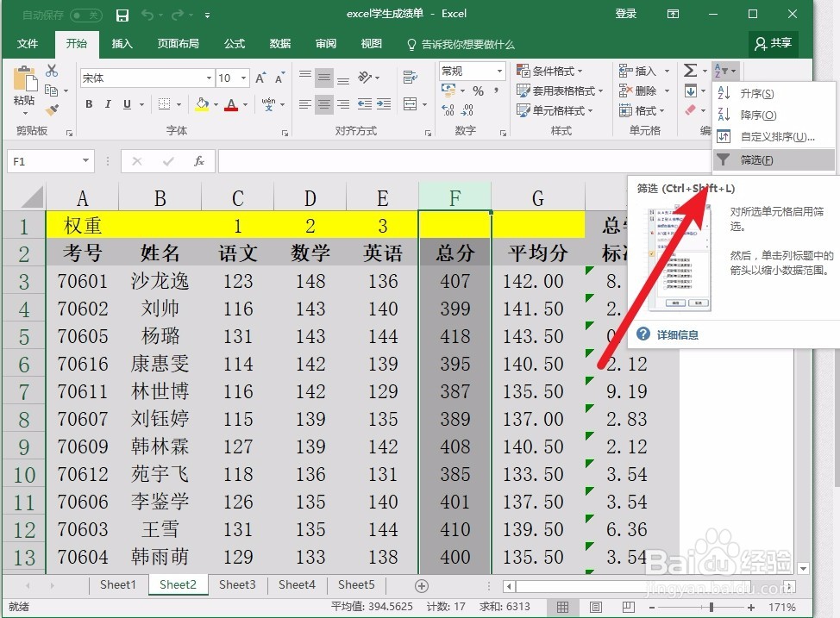Screen dimensions: 840x618
Task: Open the fill color dropdown arrow
Action: click(x=216, y=105)
